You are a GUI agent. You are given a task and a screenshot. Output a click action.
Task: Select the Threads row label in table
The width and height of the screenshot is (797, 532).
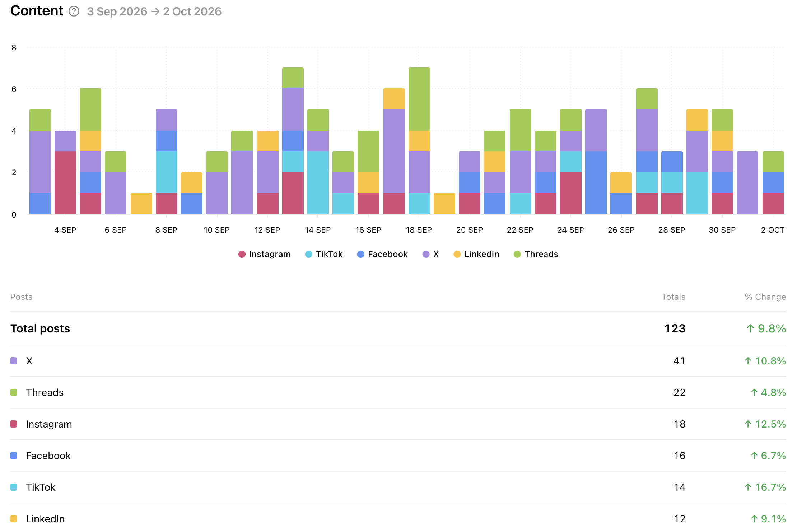point(45,392)
